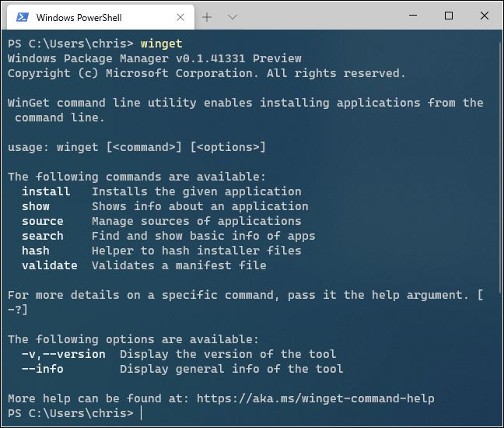Click the 'show' command in the list
This screenshot has width=504, height=428.
tap(36, 206)
